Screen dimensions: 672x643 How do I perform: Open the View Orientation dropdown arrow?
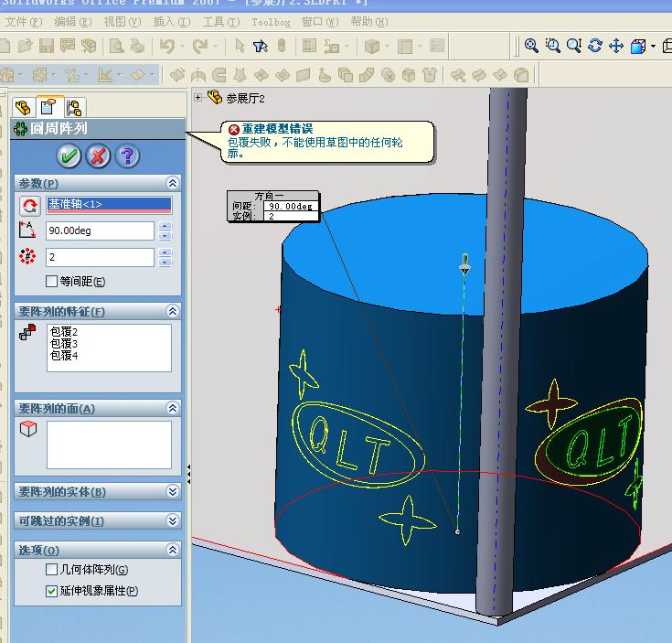pyautogui.click(x=653, y=46)
